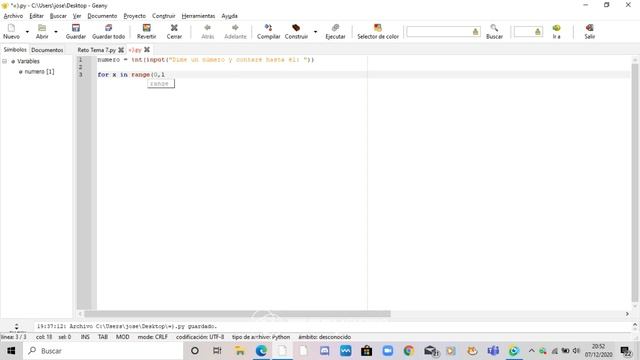Screen dimensions: 640x360
Task: Open the Buscar menu in menu bar
Action: click(x=58, y=16)
